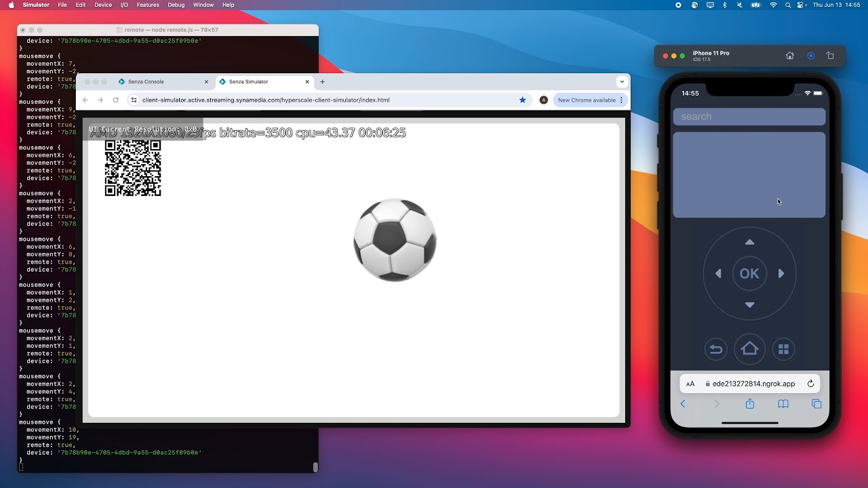
Task: Open the Help menu
Action: point(229,5)
